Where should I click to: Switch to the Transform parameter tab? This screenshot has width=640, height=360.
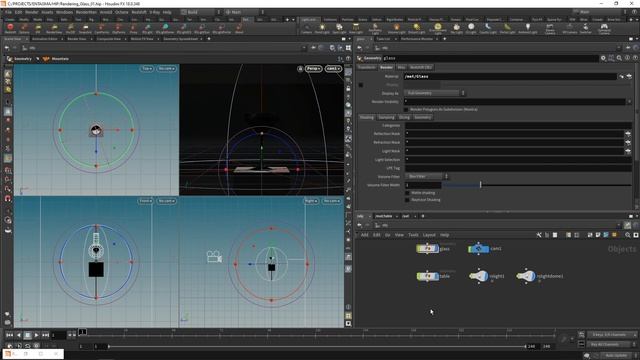[x=367, y=67]
